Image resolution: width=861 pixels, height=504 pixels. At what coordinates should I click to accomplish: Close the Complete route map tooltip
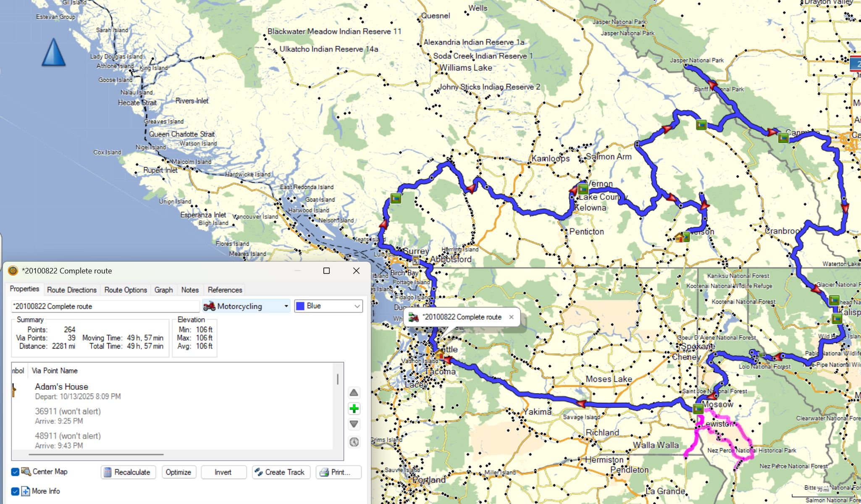[x=511, y=317]
